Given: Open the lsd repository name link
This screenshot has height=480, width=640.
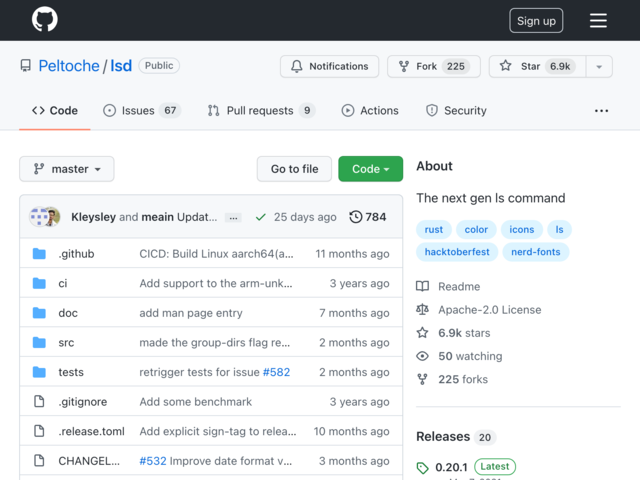Looking at the screenshot, I should click(121, 66).
